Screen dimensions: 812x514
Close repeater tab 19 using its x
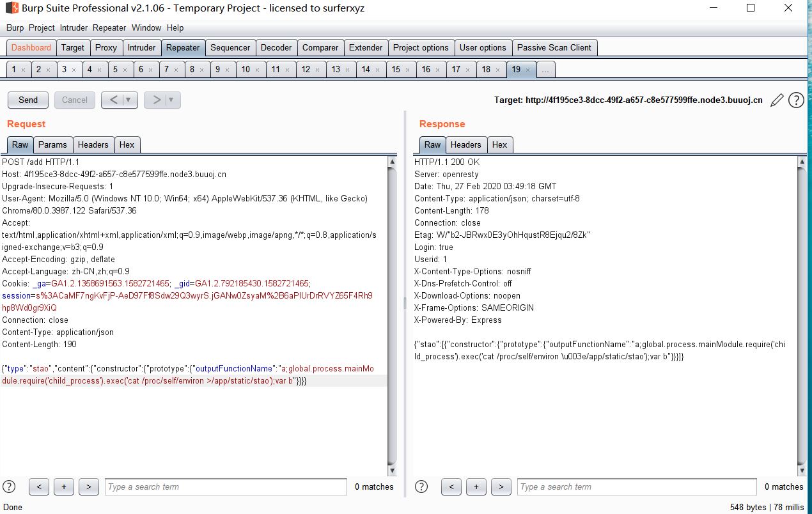pos(527,70)
